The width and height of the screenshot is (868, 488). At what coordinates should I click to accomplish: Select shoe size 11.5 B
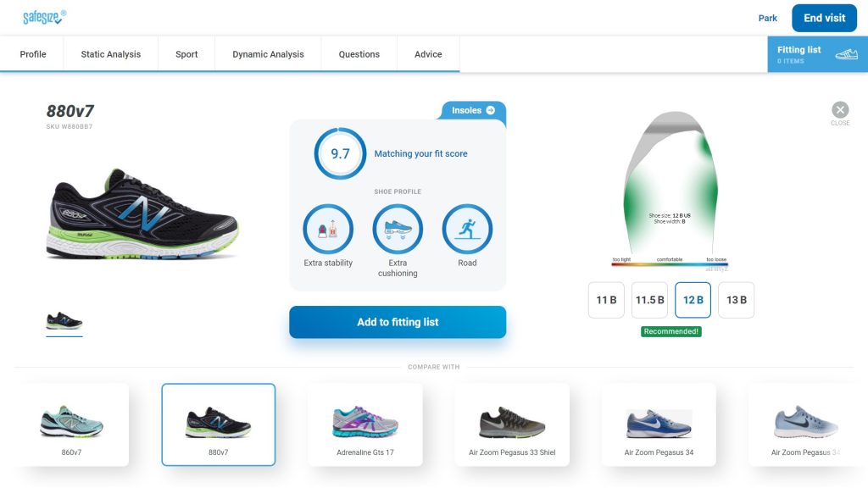click(x=649, y=300)
